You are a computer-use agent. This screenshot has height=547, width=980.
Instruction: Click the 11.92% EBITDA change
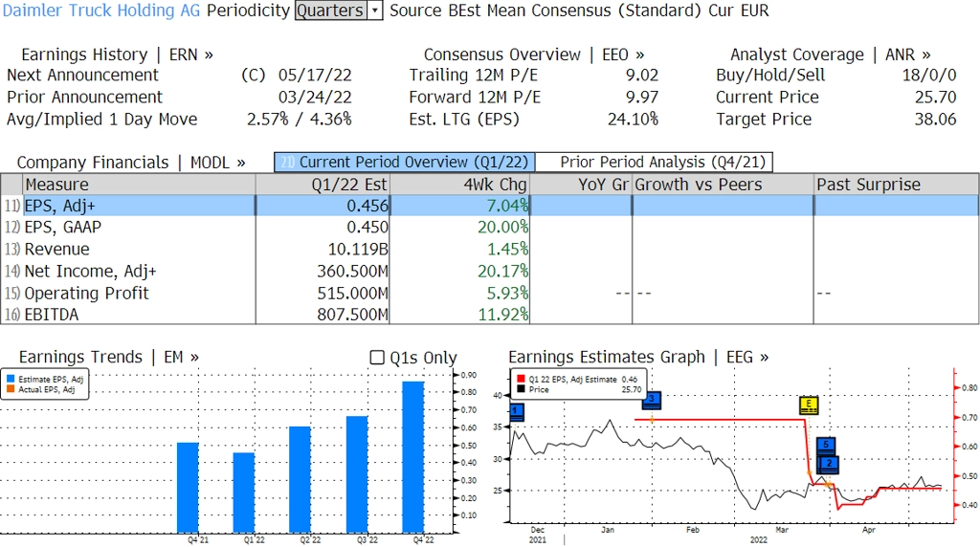503,314
